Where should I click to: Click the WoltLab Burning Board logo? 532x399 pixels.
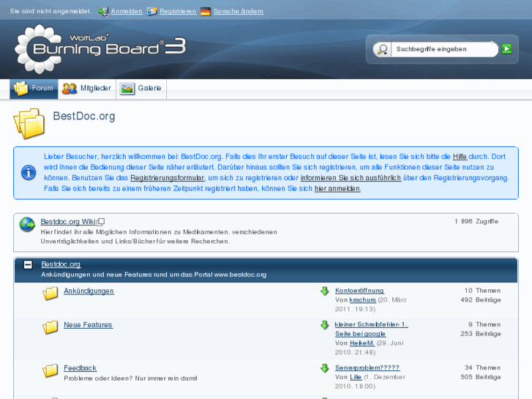(100, 48)
